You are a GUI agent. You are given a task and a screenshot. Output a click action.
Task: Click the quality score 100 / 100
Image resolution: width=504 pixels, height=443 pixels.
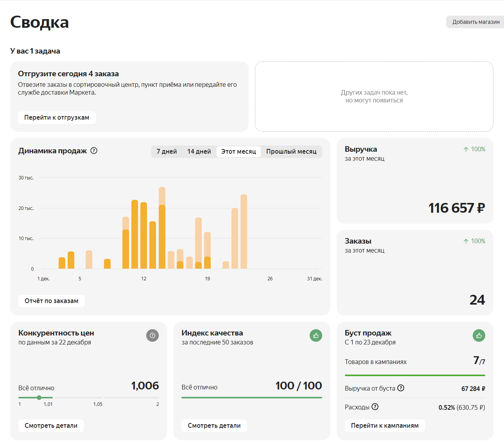[299, 386]
